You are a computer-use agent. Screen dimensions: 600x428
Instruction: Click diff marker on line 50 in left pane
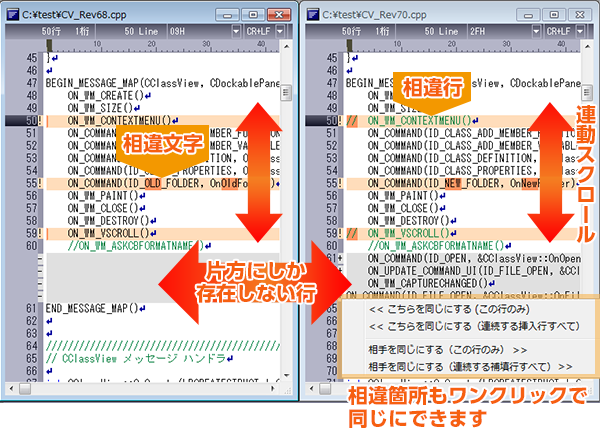point(39,121)
